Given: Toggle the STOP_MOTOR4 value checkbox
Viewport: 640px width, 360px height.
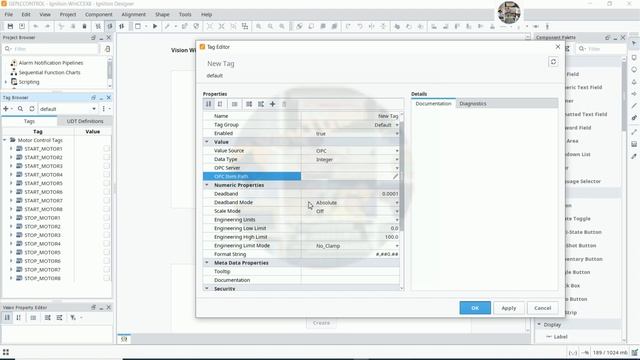Looking at the screenshot, I should 107,243.
